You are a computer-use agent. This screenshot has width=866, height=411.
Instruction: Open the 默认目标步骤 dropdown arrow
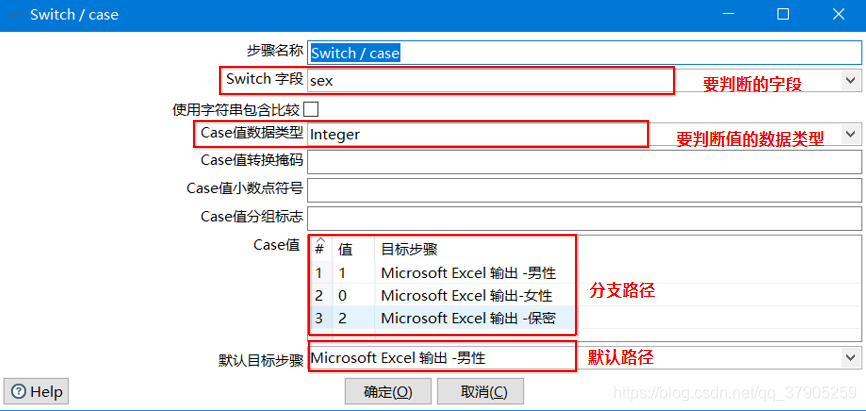point(851,357)
